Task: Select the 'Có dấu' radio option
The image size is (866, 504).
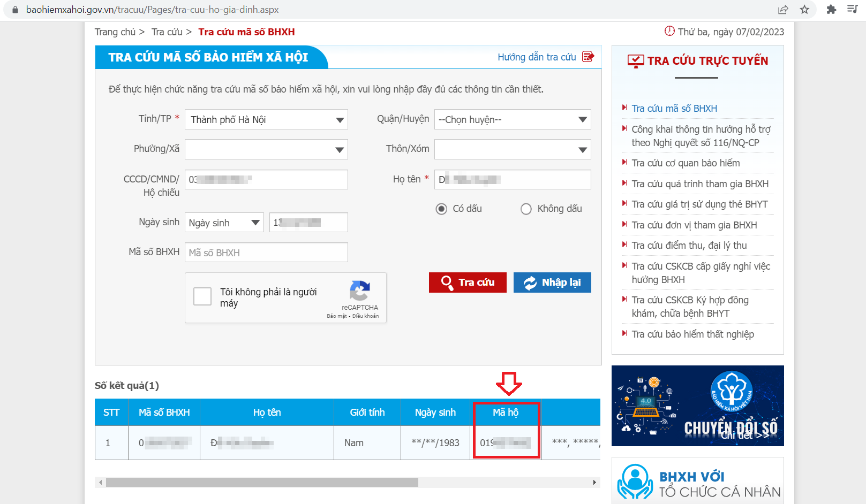Action: (441, 209)
